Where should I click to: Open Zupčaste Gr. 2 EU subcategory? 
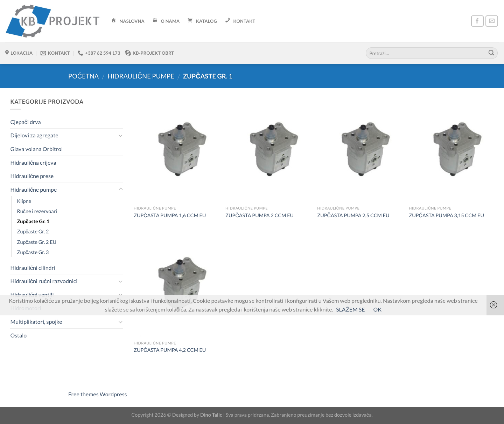(x=37, y=242)
